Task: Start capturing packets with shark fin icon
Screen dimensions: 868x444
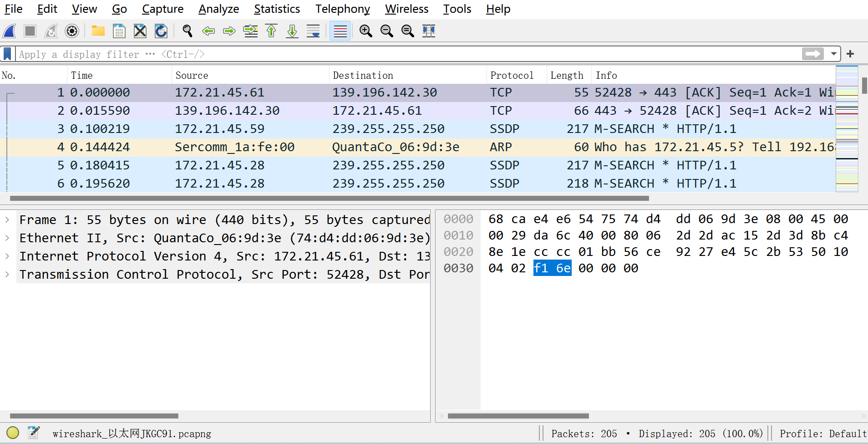Action: coord(10,31)
